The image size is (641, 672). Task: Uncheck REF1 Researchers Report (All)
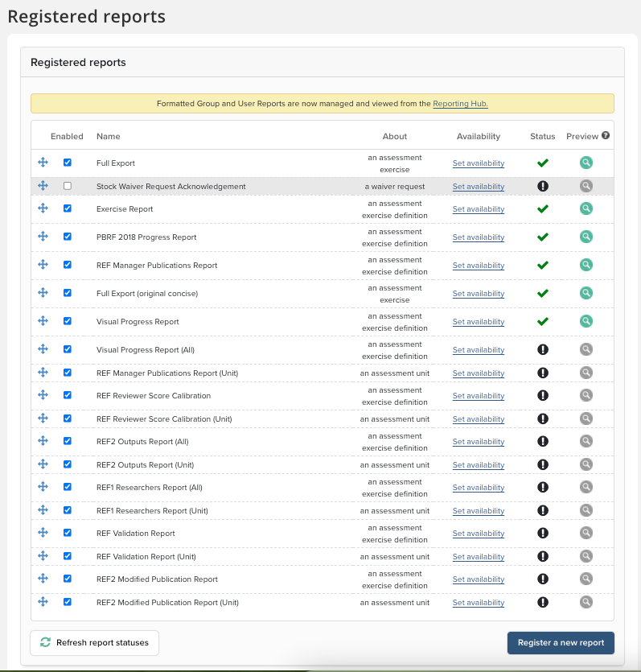tap(68, 487)
